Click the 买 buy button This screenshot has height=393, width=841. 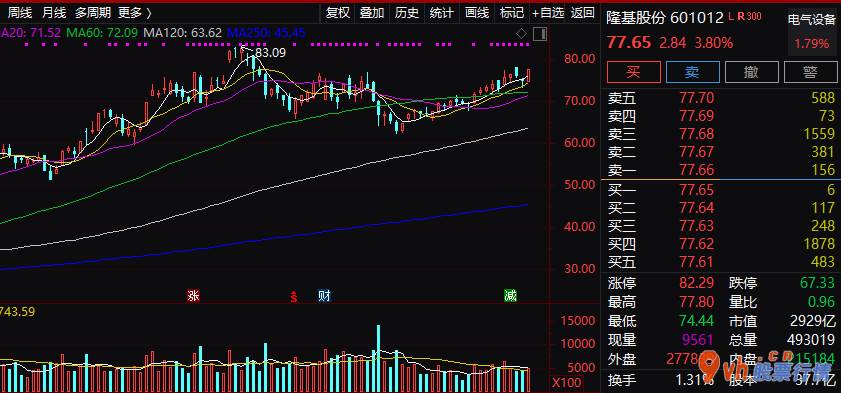pyautogui.click(x=633, y=72)
